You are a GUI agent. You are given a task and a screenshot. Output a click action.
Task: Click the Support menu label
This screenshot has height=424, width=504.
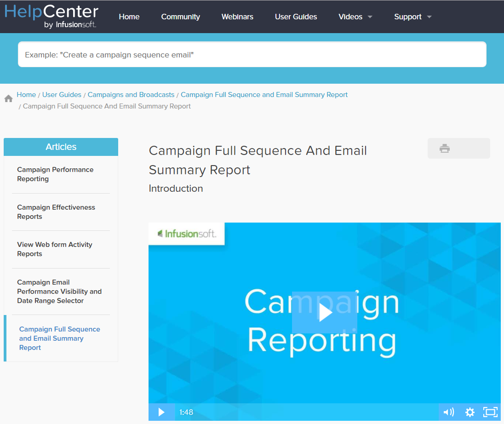(x=407, y=17)
